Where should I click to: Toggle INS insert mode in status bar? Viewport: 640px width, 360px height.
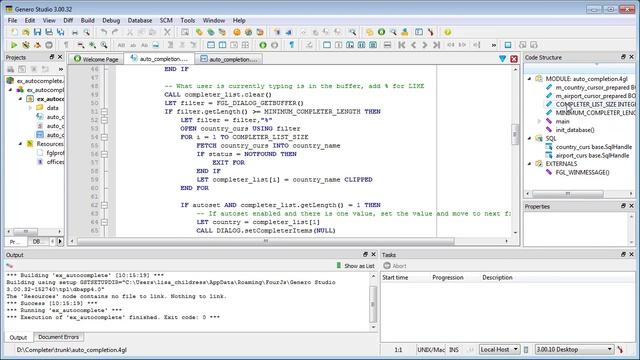(453, 349)
